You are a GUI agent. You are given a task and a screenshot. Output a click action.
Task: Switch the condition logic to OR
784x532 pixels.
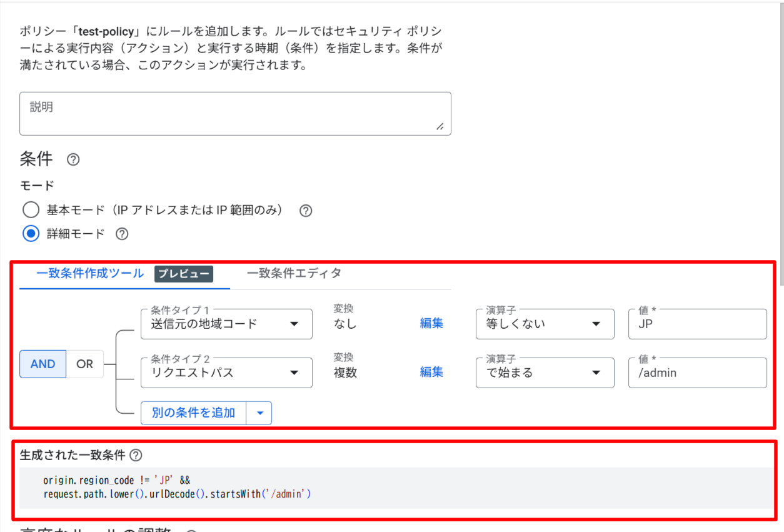click(x=85, y=364)
